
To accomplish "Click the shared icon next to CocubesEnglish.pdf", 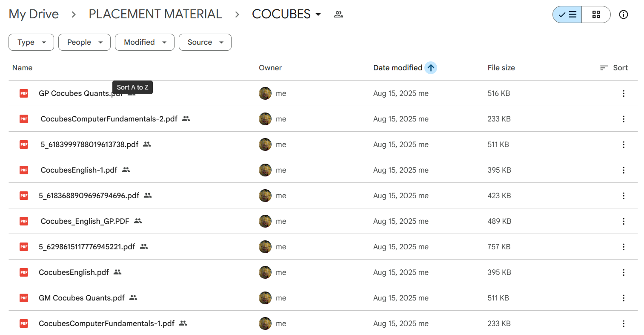I will [117, 272].
